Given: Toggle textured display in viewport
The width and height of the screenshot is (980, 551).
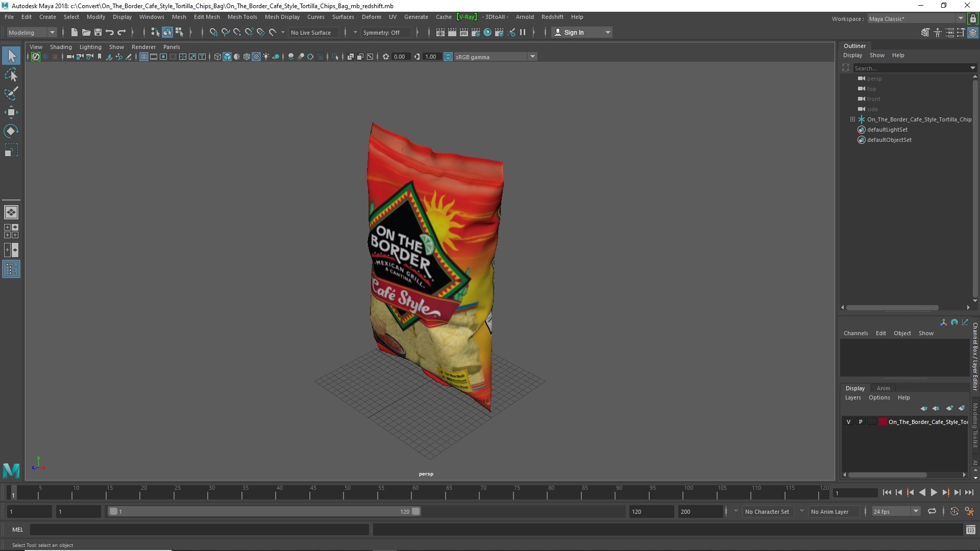Looking at the screenshot, I should [x=256, y=57].
